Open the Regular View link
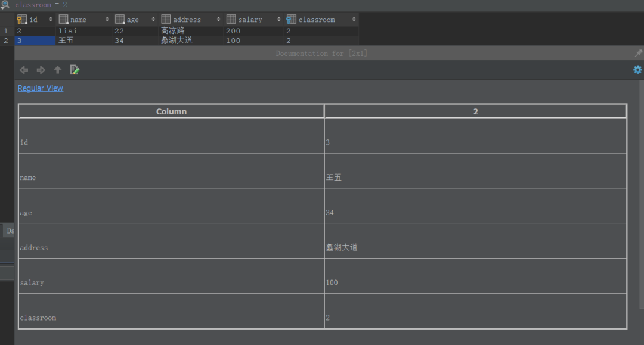 coord(40,88)
